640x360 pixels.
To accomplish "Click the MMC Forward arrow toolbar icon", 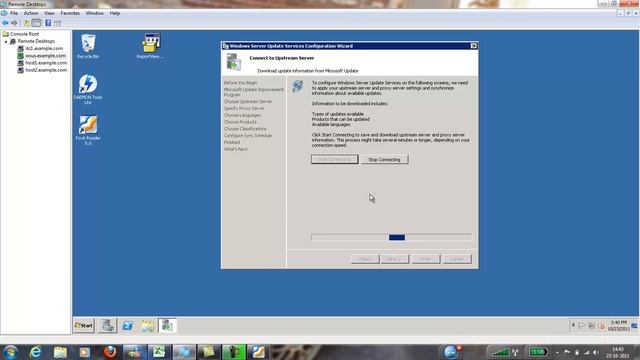I will [x=15, y=23].
